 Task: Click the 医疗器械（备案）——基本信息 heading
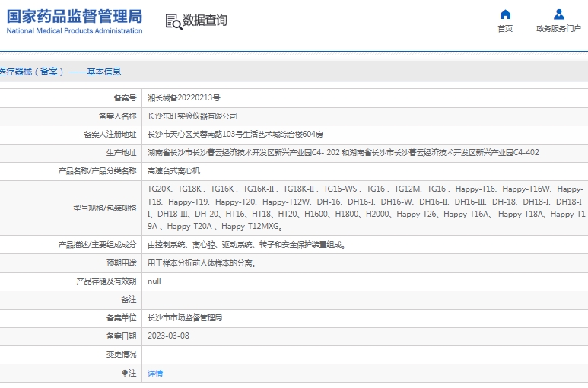click(x=60, y=72)
